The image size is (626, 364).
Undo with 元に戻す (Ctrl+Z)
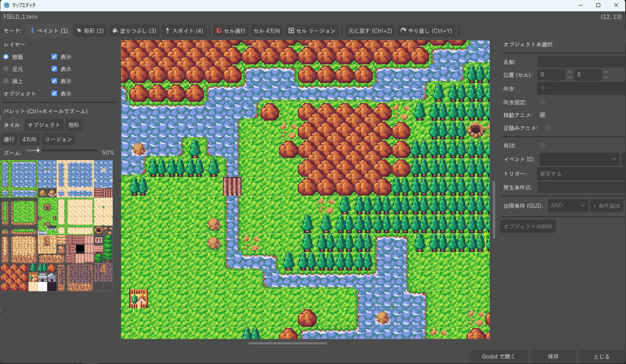(x=370, y=30)
